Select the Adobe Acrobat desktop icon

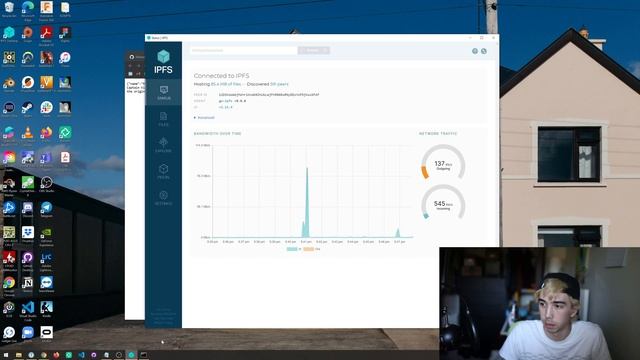pos(46,36)
